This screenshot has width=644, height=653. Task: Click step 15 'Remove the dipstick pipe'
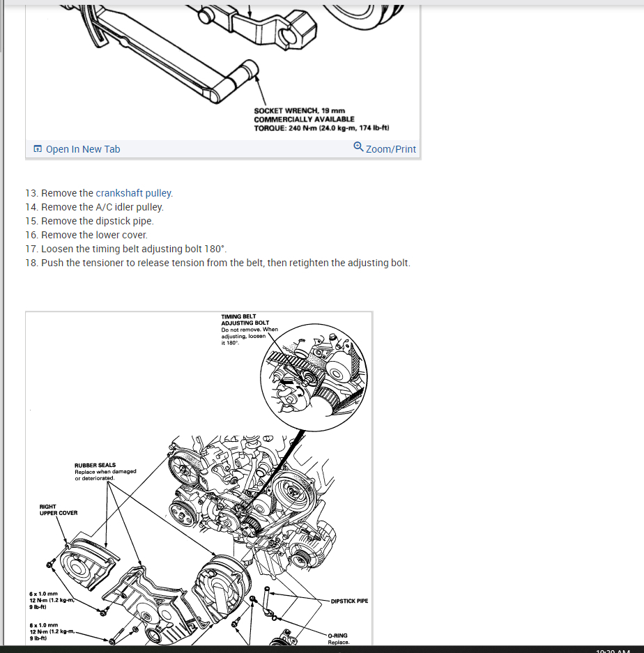[x=89, y=221]
